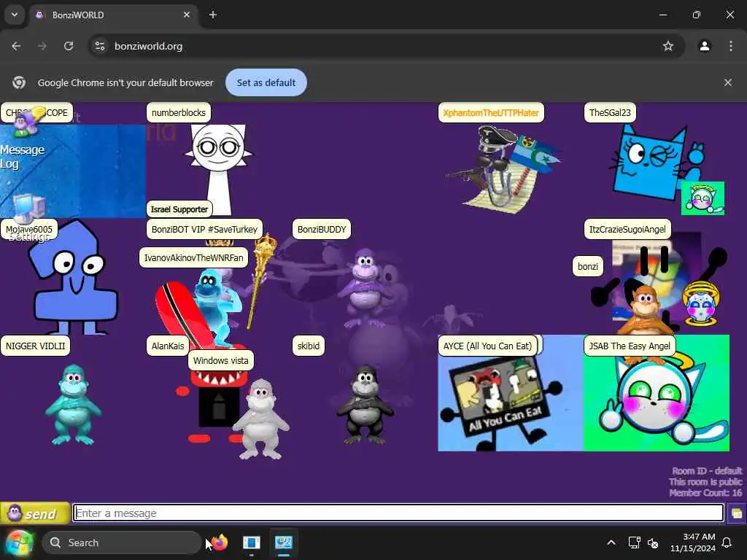The image size is (747, 560).
Task: Click the taskbar Search box
Action: click(122, 542)
